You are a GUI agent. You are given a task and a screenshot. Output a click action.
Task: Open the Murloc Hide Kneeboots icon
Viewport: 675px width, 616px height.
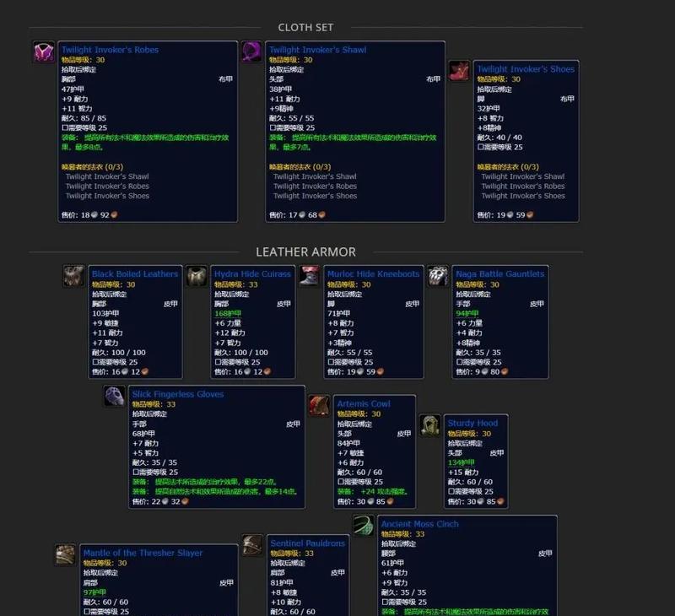tap(310, 276)
